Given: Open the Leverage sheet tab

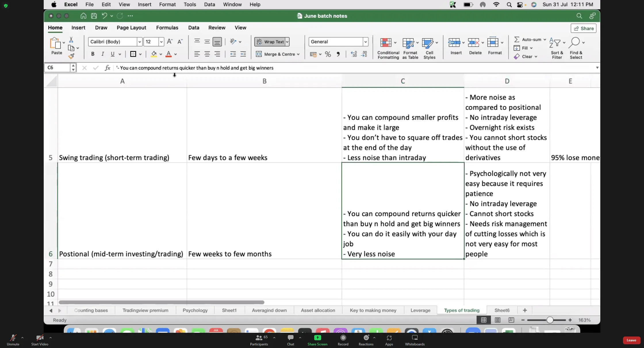Looking at the screenshot, I should [420, 310].
